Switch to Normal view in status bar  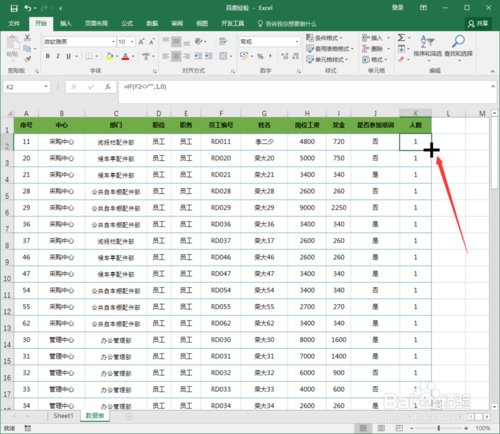[363, 428]
